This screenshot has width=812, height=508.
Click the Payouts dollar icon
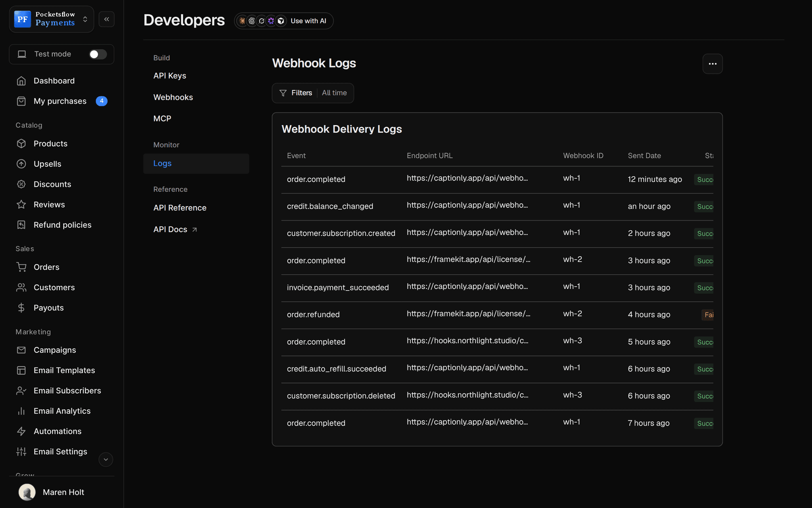[21, 308]
